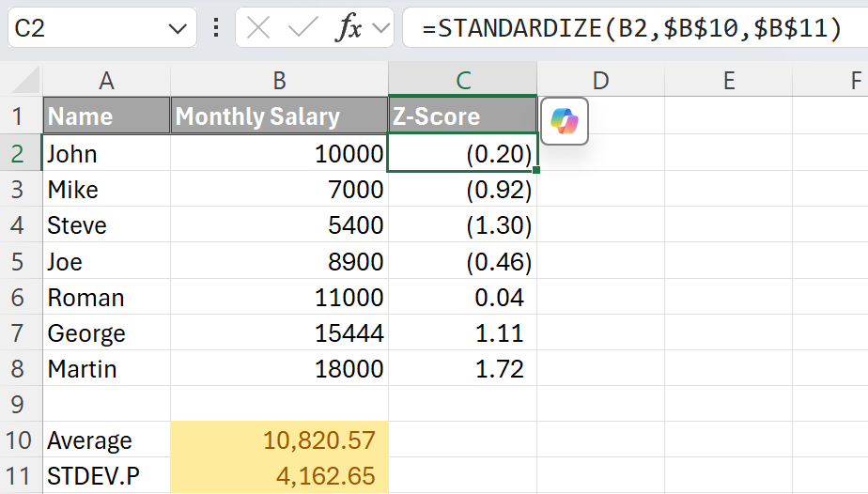Select column B header
868x494 pixels.
tap(279, 81)
